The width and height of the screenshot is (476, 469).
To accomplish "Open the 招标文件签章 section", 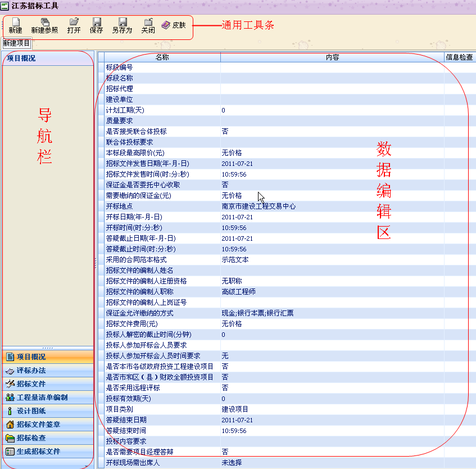I will point(48,425).
